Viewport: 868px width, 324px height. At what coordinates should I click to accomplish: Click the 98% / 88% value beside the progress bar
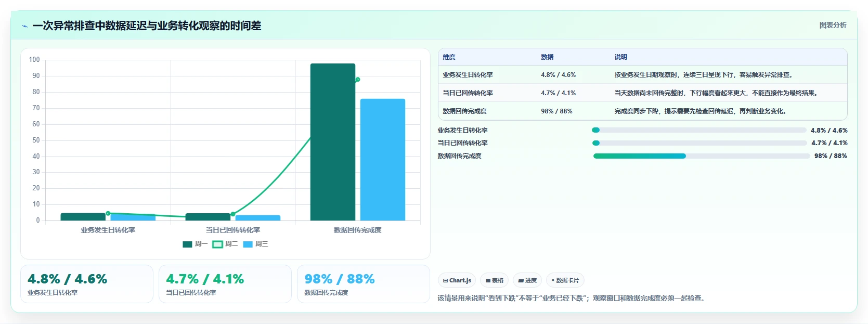pos(831,156)
